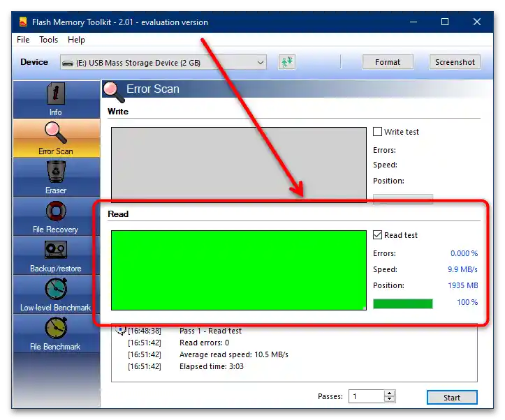505x420 pixels.
Task: Increase the Passes value with up arrow
Action: (390, 393)
